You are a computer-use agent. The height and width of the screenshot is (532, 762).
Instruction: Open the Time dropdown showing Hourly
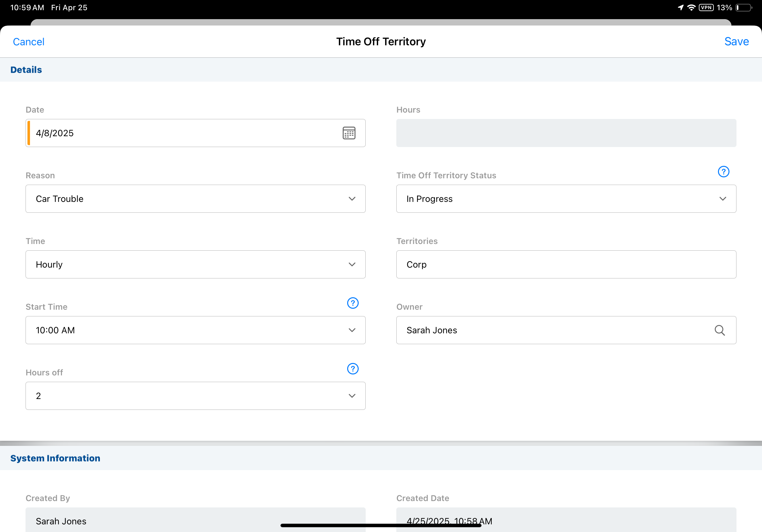coord(195,264)
